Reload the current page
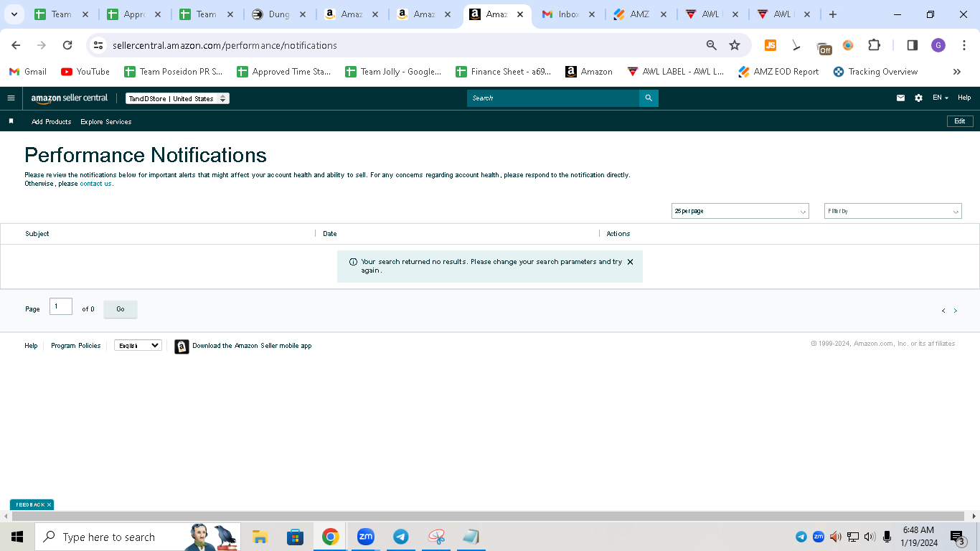This screenshot has height=551, width=980. (67, 45)
